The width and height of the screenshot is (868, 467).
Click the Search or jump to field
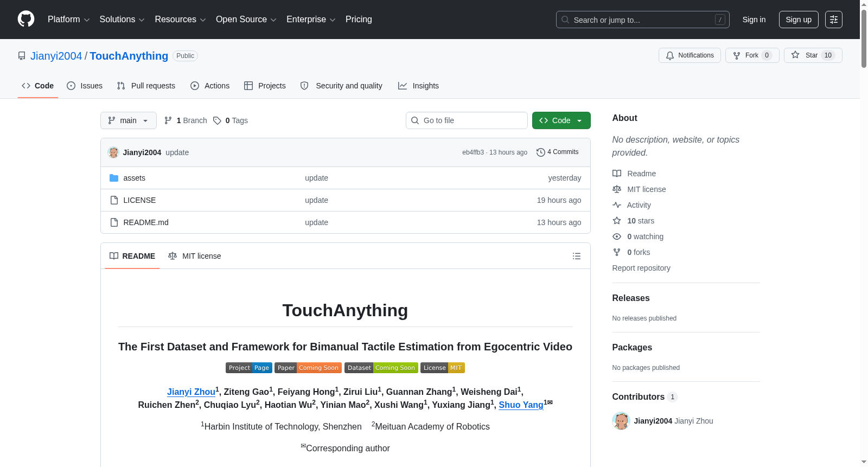click(x=642, y=20)
